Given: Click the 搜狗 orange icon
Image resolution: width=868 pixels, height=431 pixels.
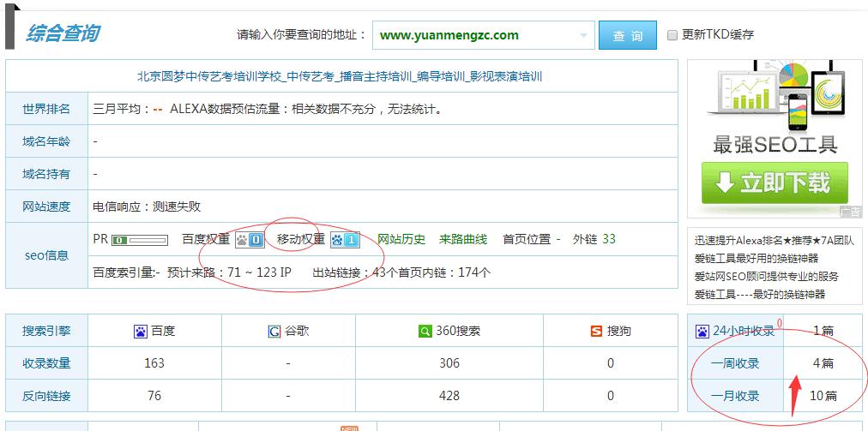Looking at the screenshot, I should point(596,331).
